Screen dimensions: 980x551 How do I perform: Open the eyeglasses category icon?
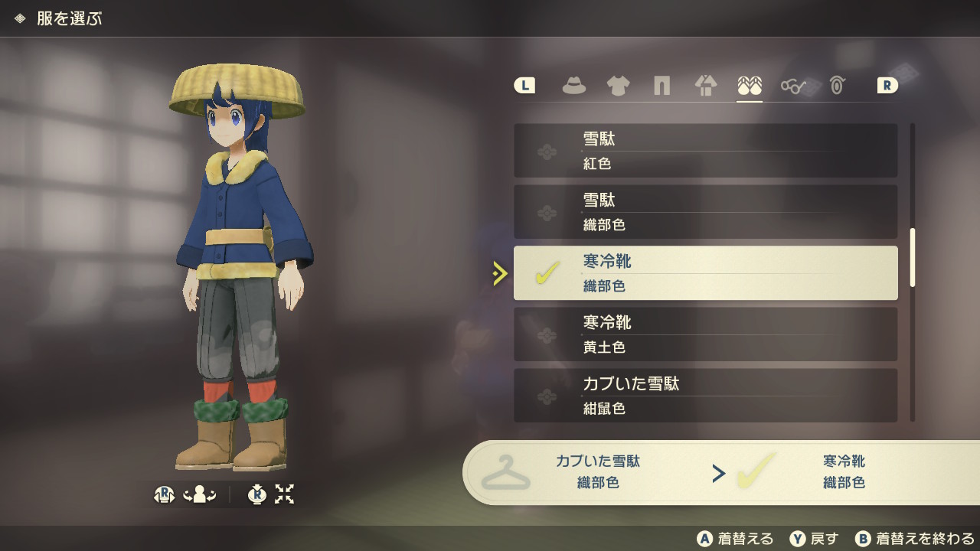(x=793, y=86)
